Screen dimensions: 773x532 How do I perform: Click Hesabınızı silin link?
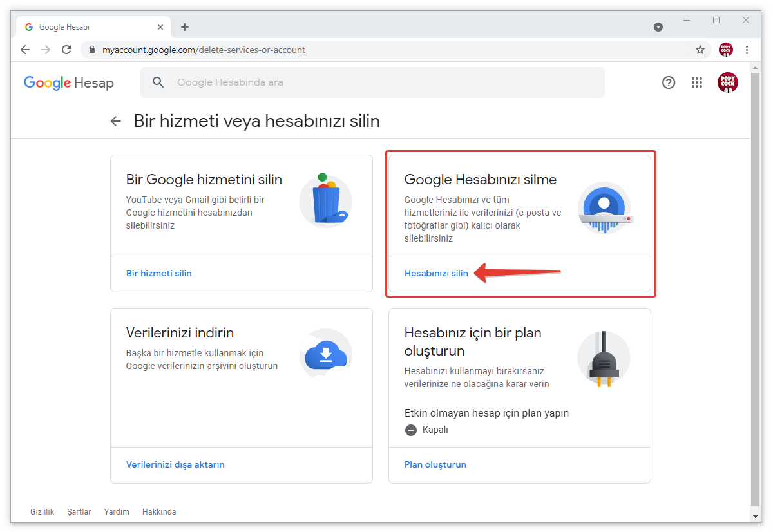436,273
